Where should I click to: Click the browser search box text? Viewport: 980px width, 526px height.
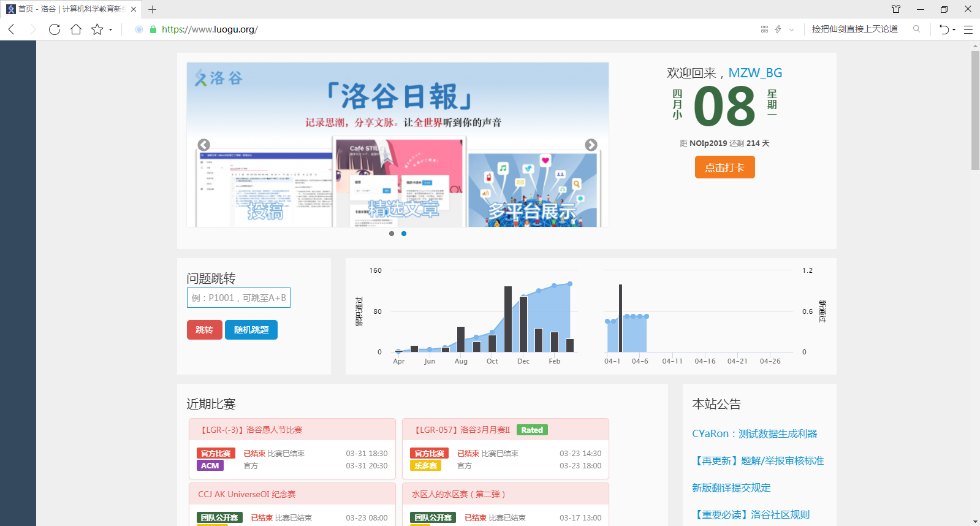click(855, 29)
